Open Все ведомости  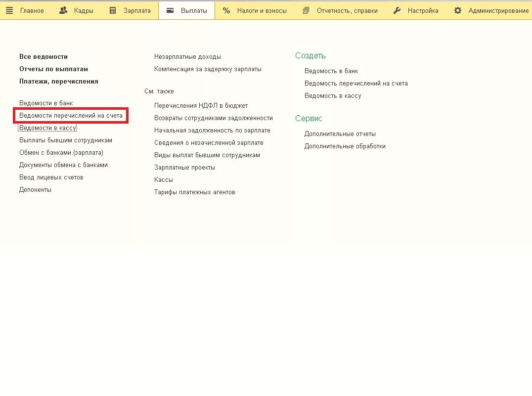[43, 56]
